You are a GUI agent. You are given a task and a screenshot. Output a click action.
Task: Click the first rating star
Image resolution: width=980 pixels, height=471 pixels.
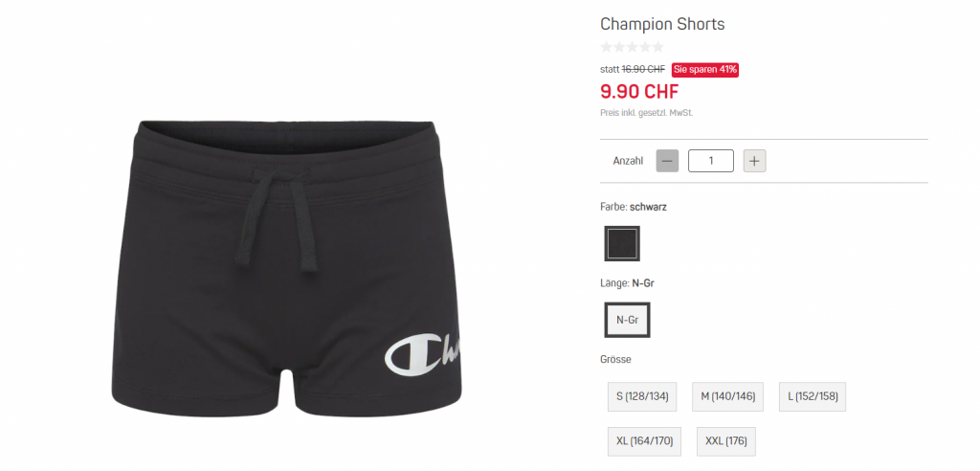pos(606,47)
